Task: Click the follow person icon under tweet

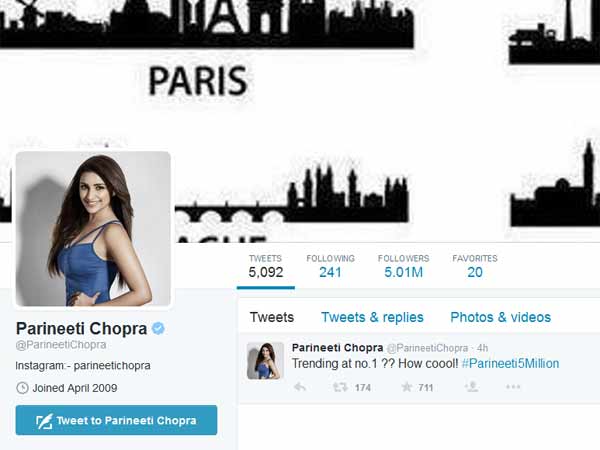Action: (x=472, y=387)
